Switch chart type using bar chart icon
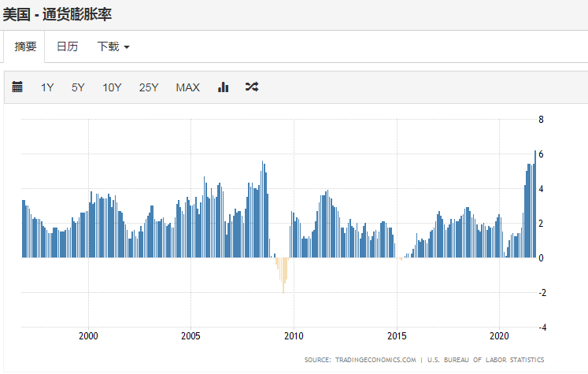588x374 pixels. (223, 87)
